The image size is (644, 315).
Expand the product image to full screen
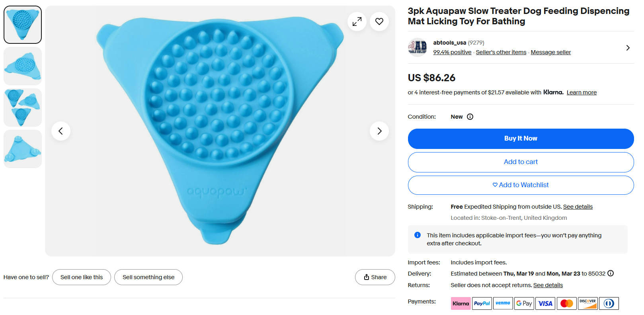357,22
